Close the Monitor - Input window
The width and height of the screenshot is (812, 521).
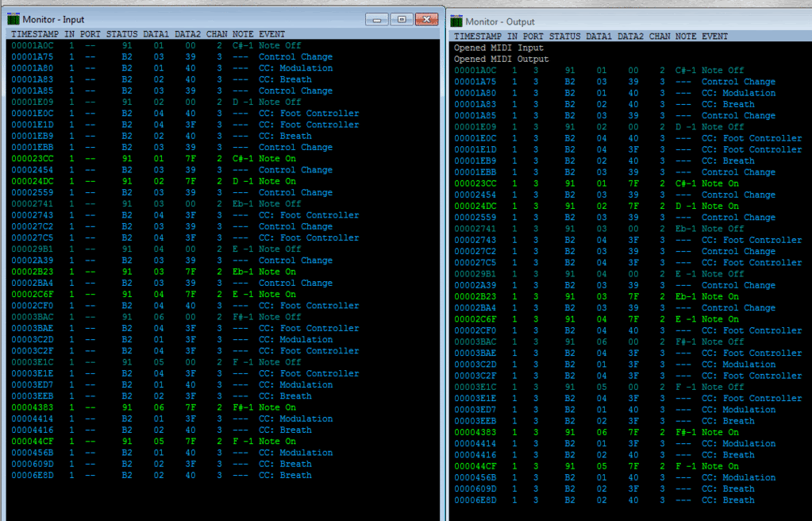coord(426,19)
